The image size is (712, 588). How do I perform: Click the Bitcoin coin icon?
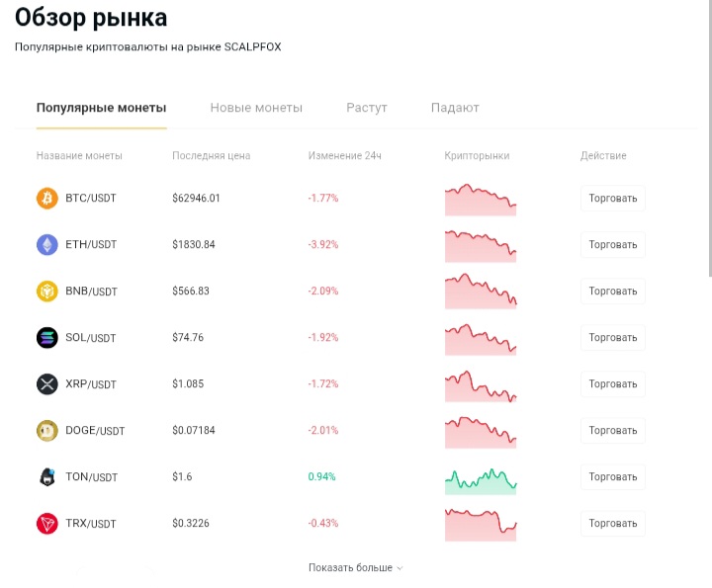pyautogui.click(x=47, y=199)
